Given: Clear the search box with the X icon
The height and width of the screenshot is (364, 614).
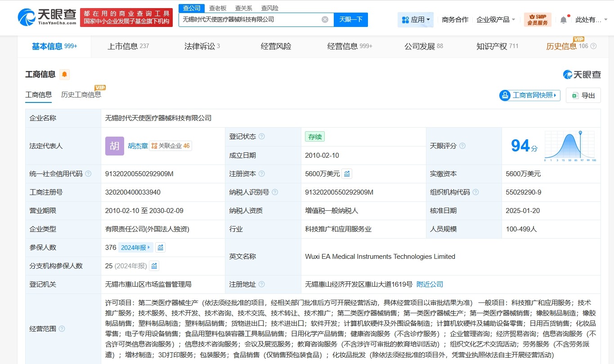Looking at the screenshot, I should pyautogui.click(x=325, y=20).
